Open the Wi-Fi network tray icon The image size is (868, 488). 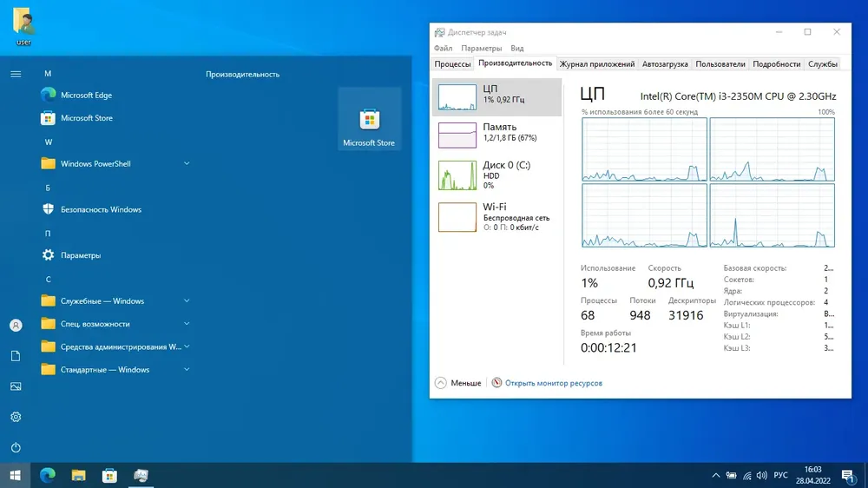(x=746, y=475)
